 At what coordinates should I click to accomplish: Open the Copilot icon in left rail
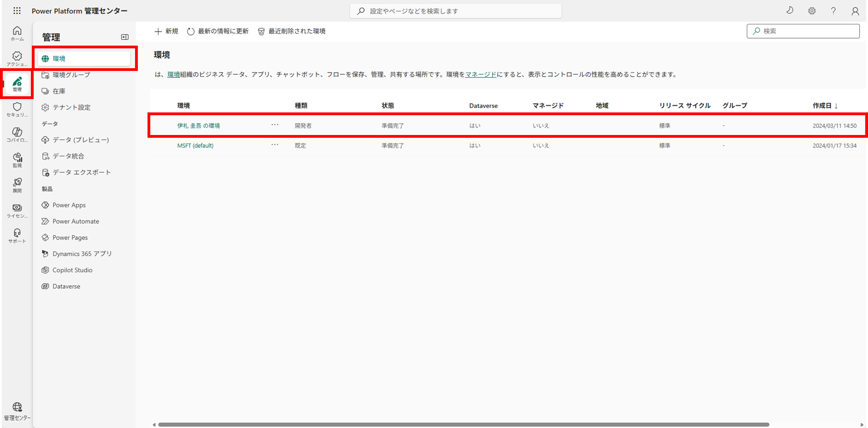coord(17,135)
